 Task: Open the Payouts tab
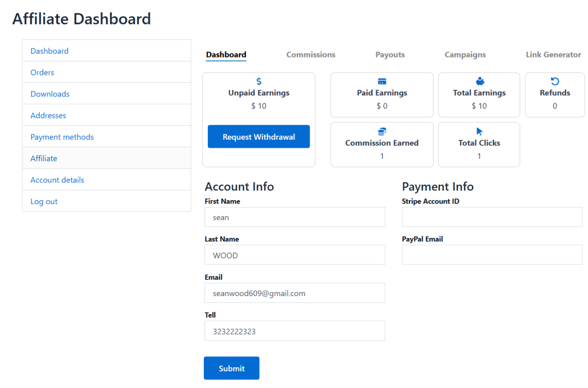(390, 55)
